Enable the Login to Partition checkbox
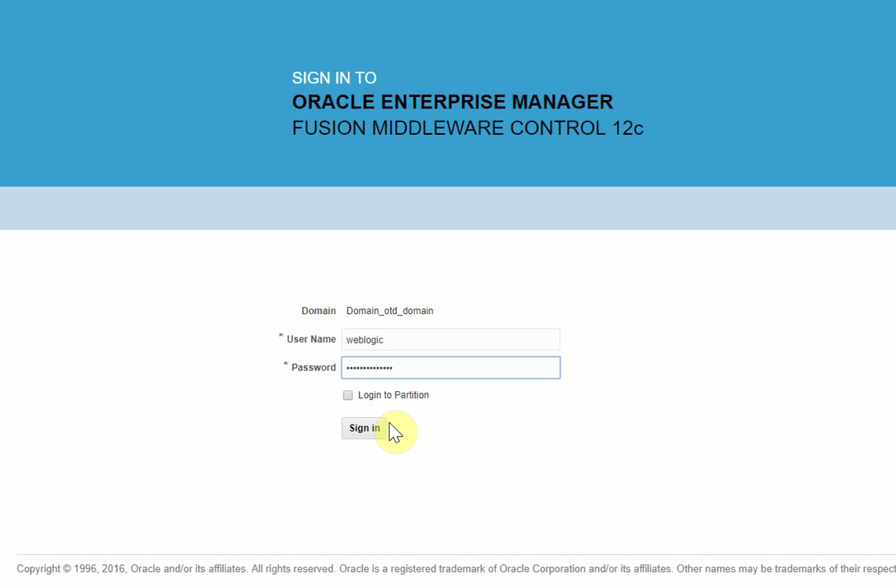896x588 pixels. [348, 395]
